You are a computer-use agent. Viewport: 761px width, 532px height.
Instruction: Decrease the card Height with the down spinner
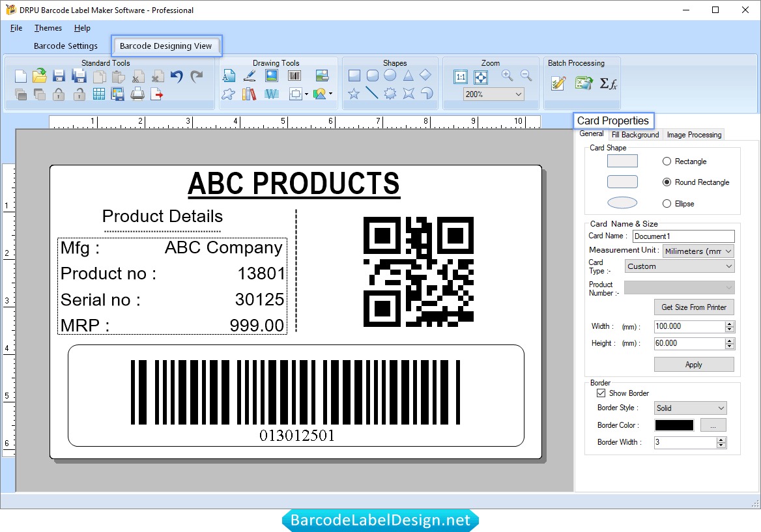730,346
